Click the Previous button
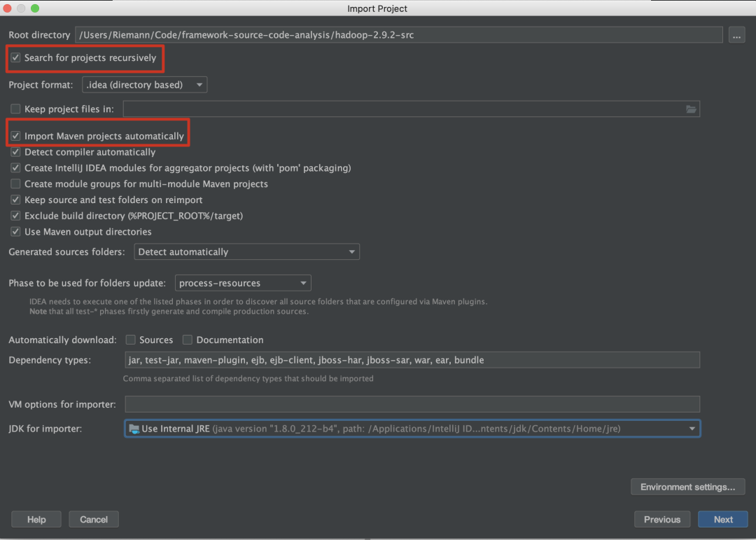This screenshot has width=756, height=540. point(662,519)
